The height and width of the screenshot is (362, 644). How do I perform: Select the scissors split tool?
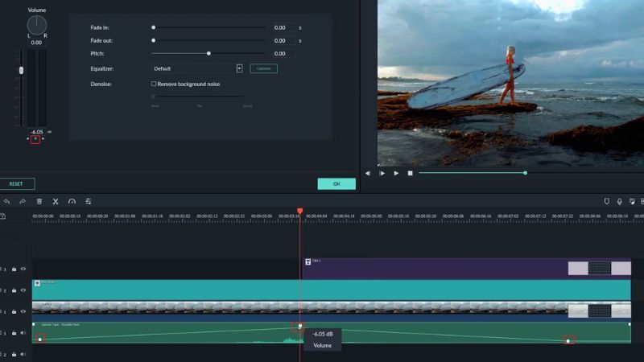pyautogui.click(x=56, y=201)
